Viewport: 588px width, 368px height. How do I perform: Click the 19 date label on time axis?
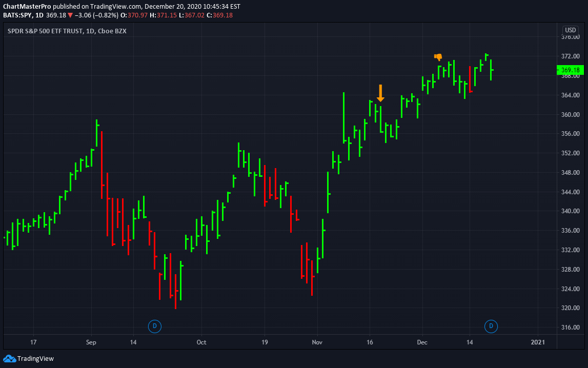pyautogui.click(x=265, y=342)
